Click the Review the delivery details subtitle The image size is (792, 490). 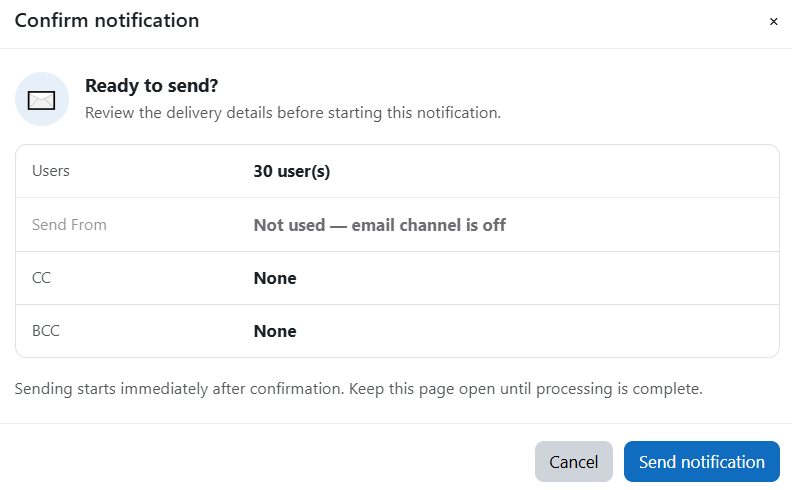[x=293, y=113]
